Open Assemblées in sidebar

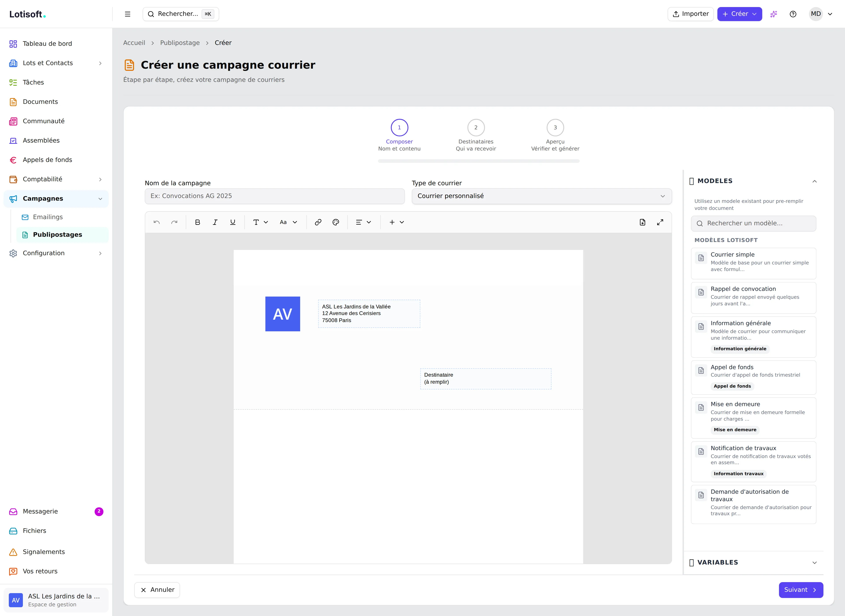tap(56, 141)
